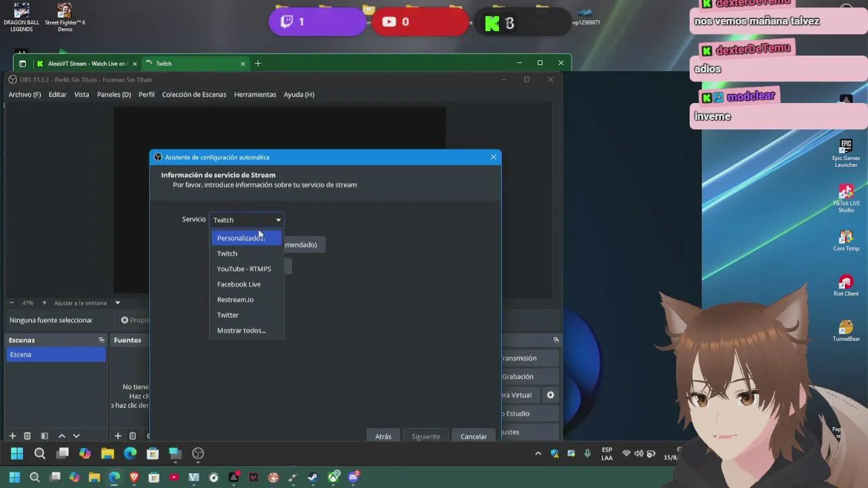Open the Perfil menu in OBS
The height and width of the screenshot is (488, 868).
[146, 94]
